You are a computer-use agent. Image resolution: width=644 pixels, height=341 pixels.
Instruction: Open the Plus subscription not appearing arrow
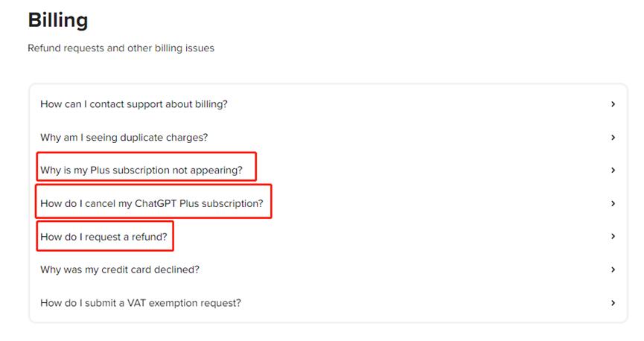point(613,170)
